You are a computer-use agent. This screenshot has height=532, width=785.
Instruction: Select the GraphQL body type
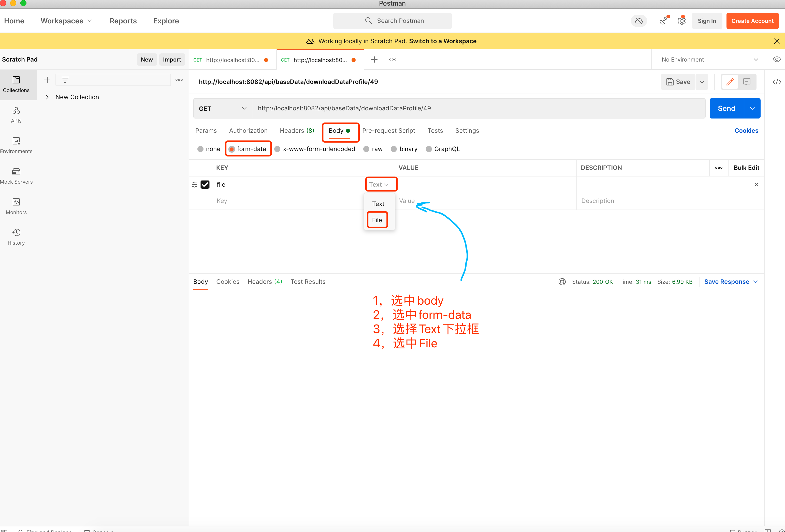pyautogui.click(x=443, y=149)
